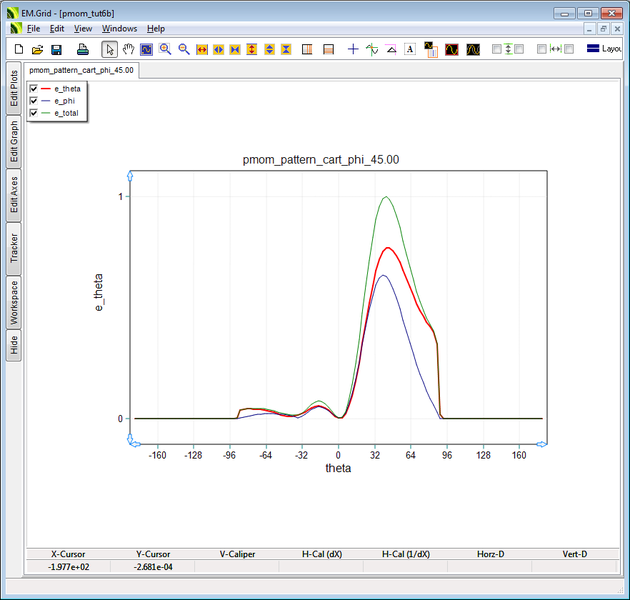The height and width of the screenshot is (600, 630).
Task: Select the crosshair cursor tool
Action: pos(353,49)
